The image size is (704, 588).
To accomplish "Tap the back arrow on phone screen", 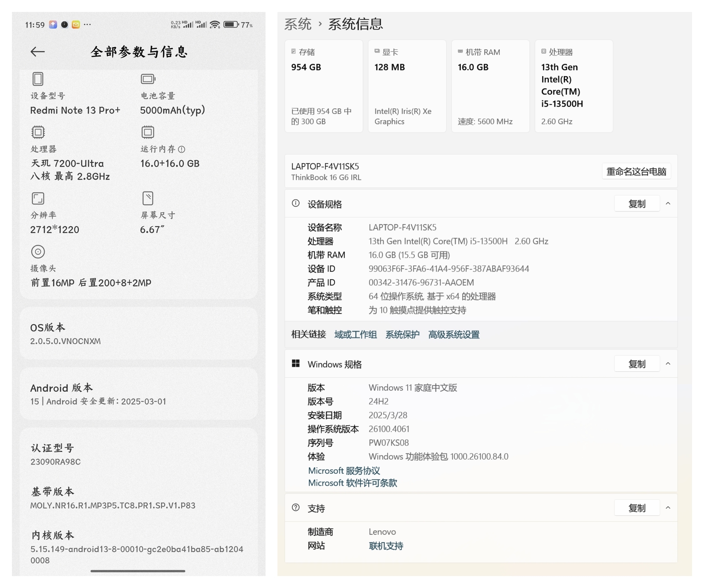I will coord(37,52).
